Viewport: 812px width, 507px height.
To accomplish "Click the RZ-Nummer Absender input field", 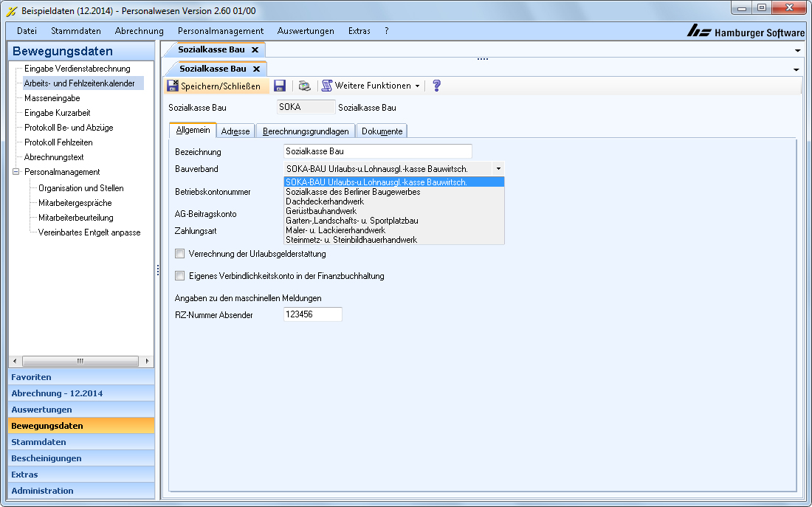I will (313, 314).
